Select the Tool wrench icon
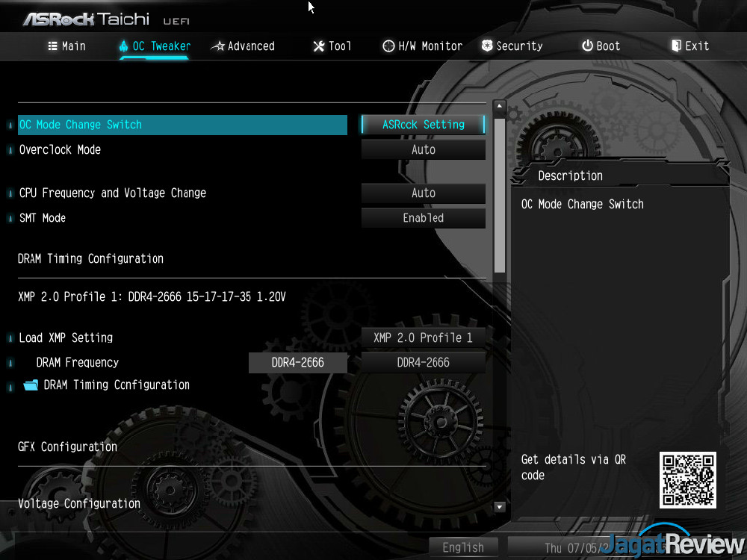 coord(318,46)
